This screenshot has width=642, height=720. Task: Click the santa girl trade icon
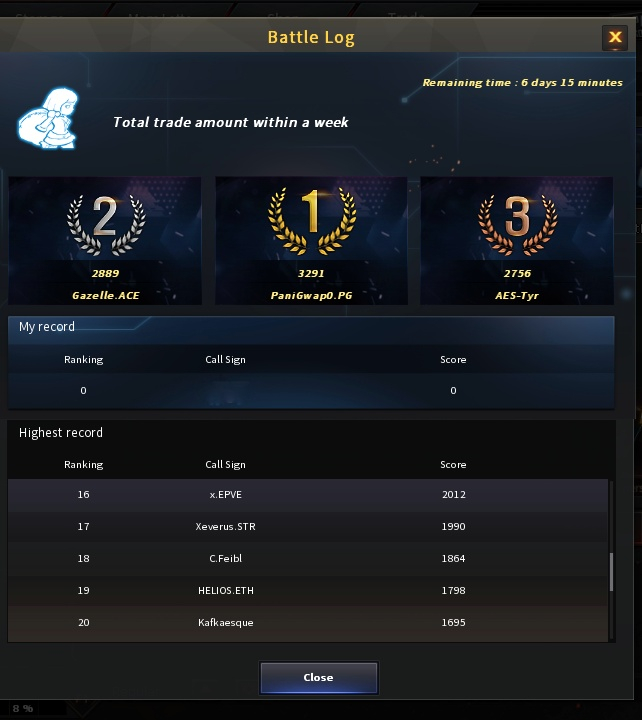[48, 118]
